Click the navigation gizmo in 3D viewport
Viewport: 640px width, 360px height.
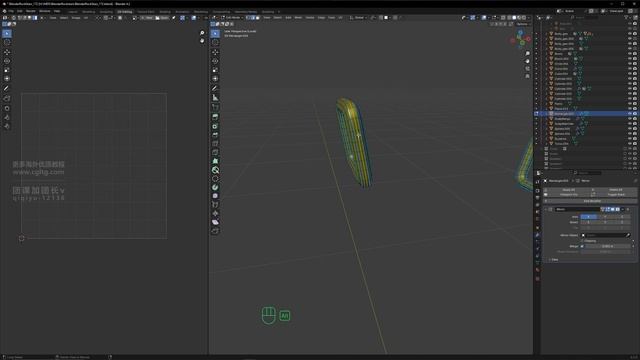click(520, 39)
